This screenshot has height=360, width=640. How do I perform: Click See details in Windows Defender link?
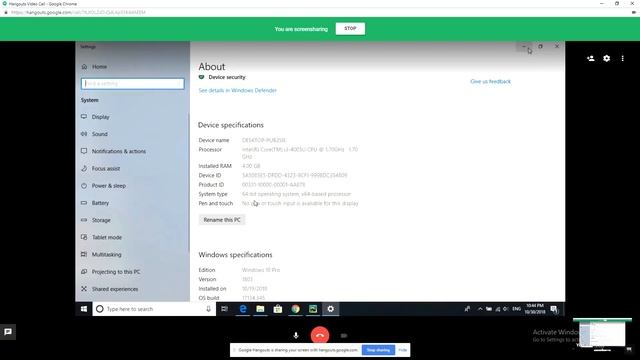click(x=238, y=90)
